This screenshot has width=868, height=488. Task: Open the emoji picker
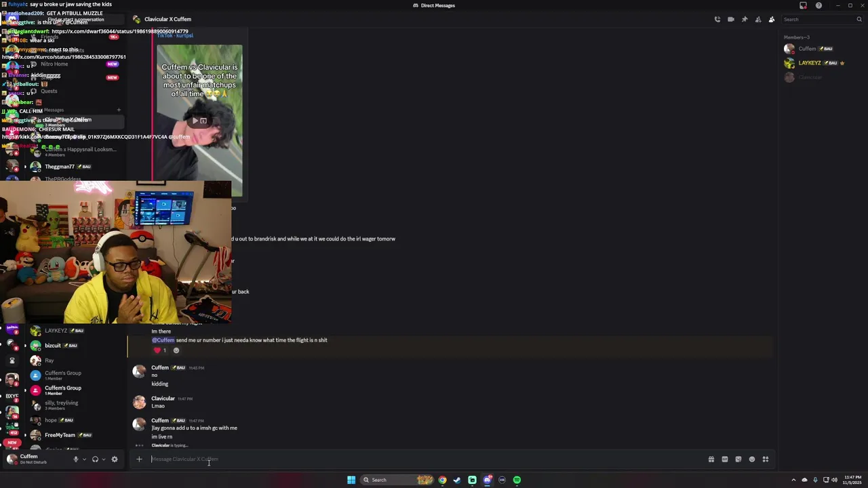[752, 459]
